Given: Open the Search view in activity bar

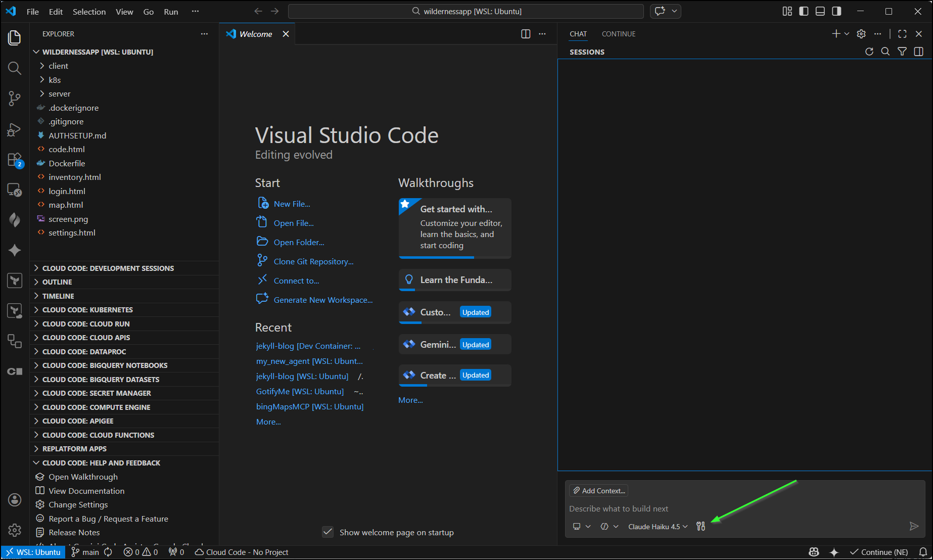Looking at the screenshot, I should tap(14, 68).
